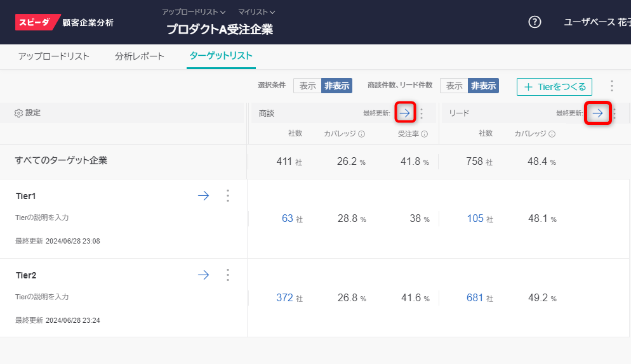Expand the マイリスト dropdown
The height and width of the screenshot is (364, 631).
(x=256, y=12)
